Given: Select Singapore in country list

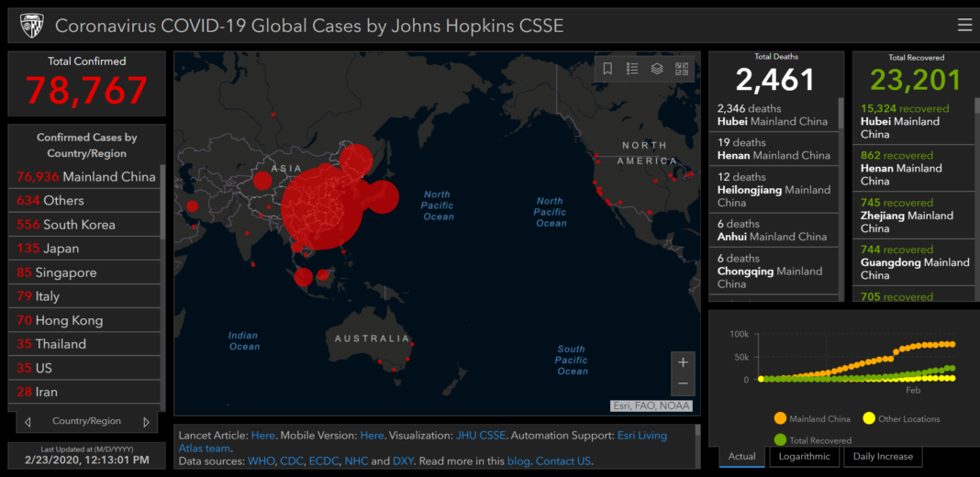Looking at the screenshot, I should coord(84,272).
